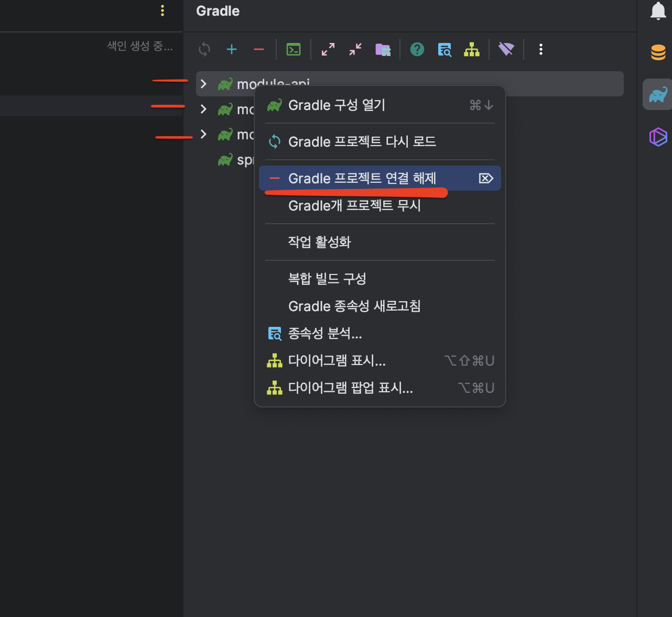The image size is (672, 617).
Task: Choose Gradle 프로젝트 다시 로드 menu item
Action: tap(380, 142)
